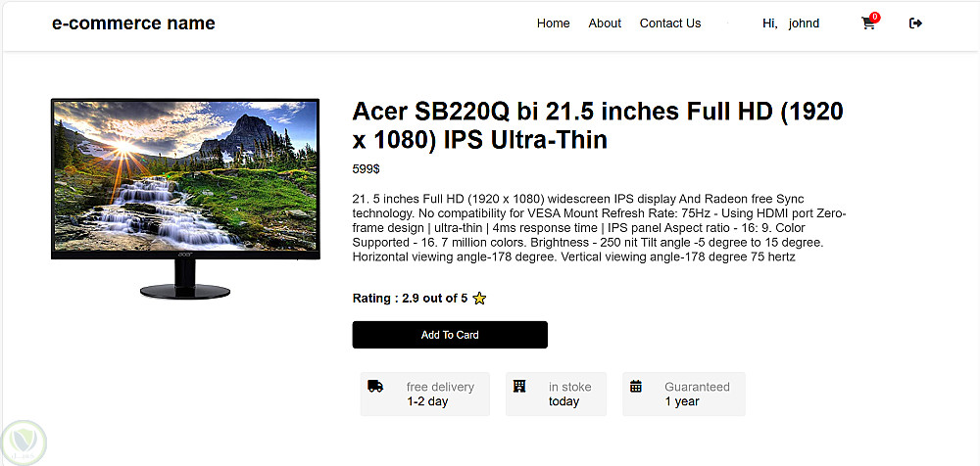The width and height of the screenshot is (980, 466).
Task: Click the 599$ price label
Action: [x=366, y=168]
